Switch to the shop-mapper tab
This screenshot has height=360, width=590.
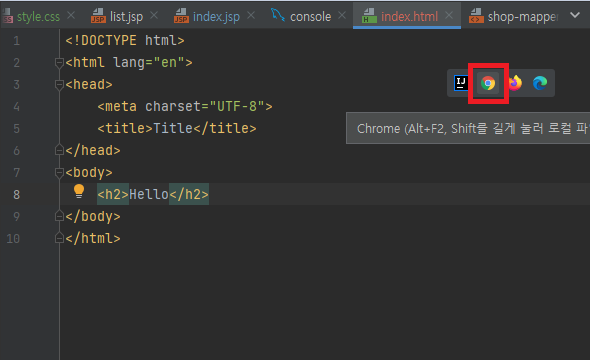(523, 17)
